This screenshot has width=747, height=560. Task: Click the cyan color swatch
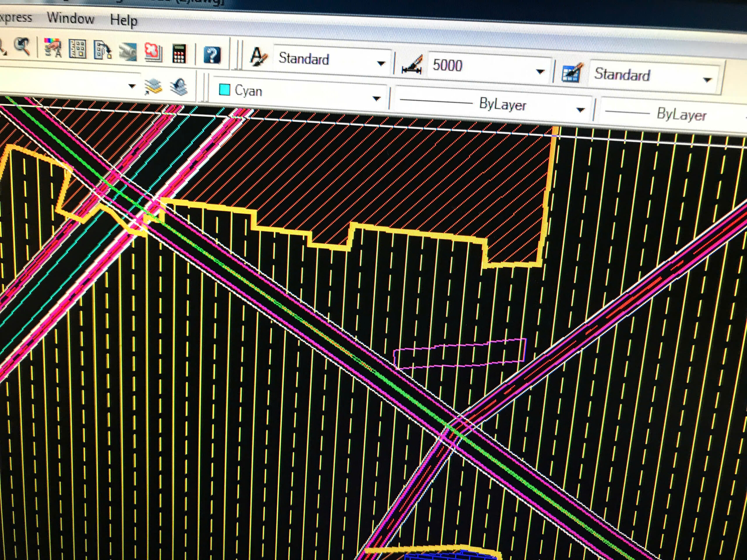pyautogui.click(x=225, y=90)
